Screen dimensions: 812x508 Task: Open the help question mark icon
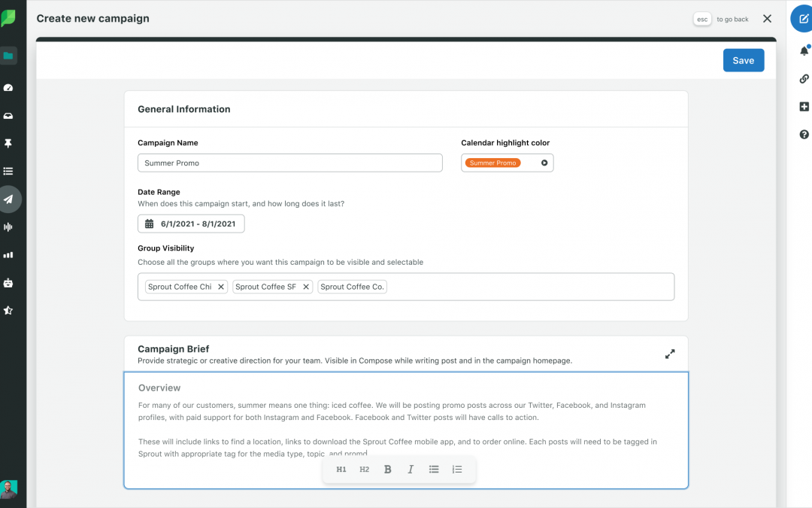804,135
